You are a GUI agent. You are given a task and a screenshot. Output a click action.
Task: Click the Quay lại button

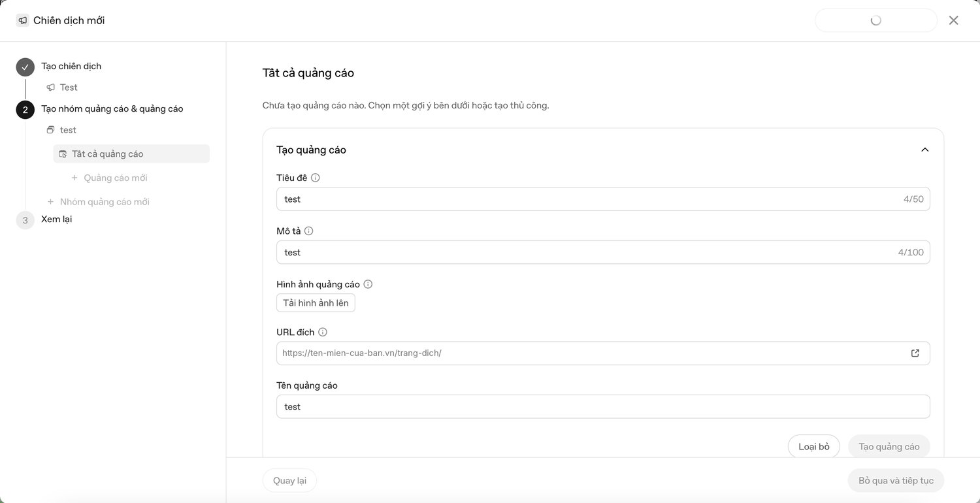[x=289, y=481]
